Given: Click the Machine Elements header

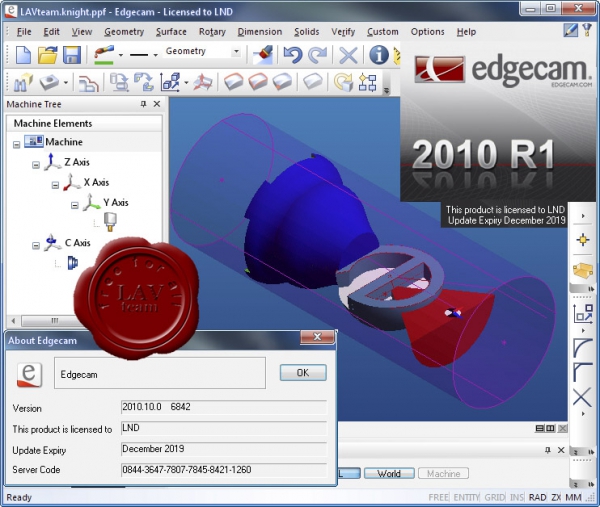Looking at the screenshot, I should click(84, 124).
